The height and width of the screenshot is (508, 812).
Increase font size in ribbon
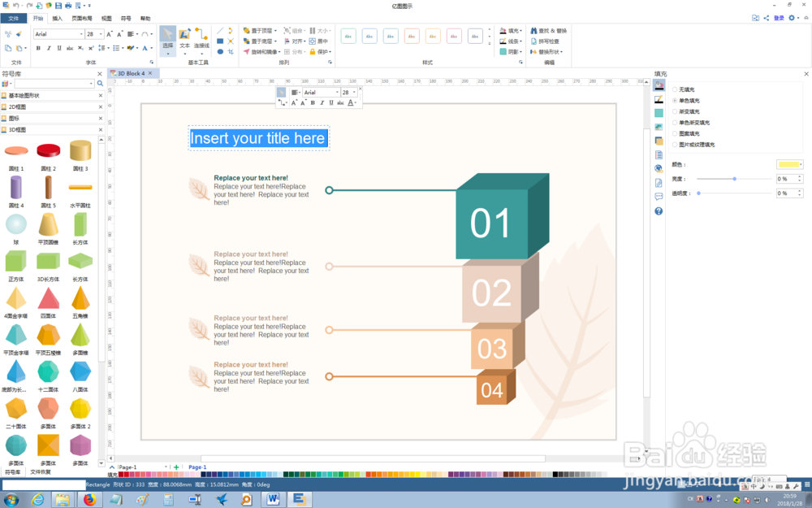coord(110,34)
